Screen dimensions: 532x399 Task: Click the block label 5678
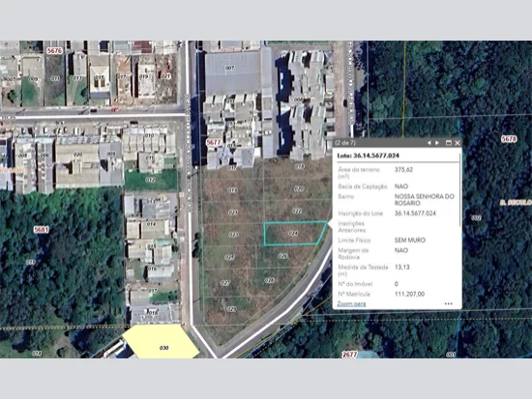(x=508, y=139)
